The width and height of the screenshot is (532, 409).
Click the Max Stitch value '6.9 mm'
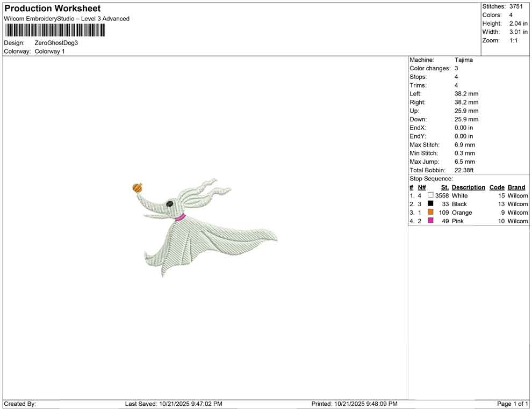[x=465, y=145]
